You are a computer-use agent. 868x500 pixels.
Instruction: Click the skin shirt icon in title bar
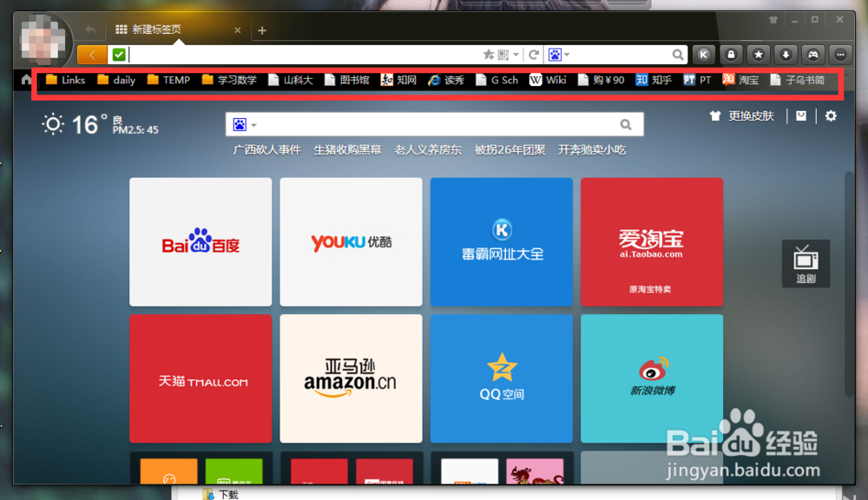pyautogui.click(x=773, y=19)
